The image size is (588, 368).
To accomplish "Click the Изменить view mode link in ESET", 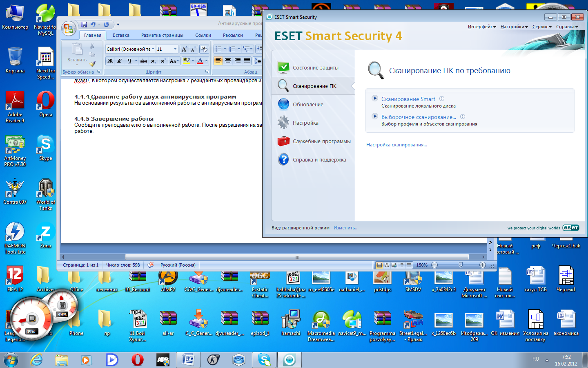I will [x=346, y=228].
